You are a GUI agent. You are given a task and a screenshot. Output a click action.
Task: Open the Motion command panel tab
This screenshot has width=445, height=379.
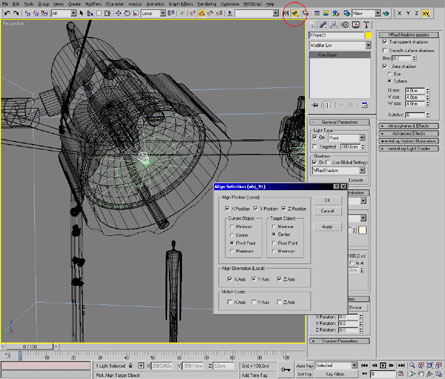[x=345, y=25]
